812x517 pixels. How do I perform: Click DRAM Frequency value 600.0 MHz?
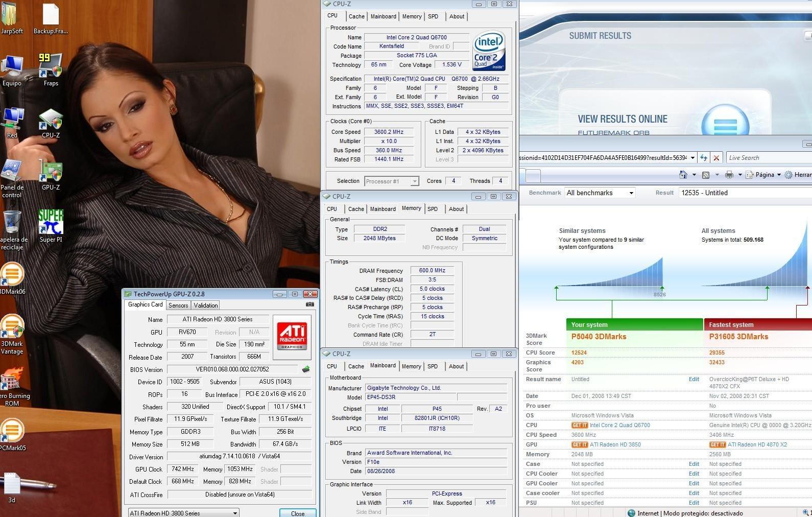pyautogui.click(x=432, y=271)
